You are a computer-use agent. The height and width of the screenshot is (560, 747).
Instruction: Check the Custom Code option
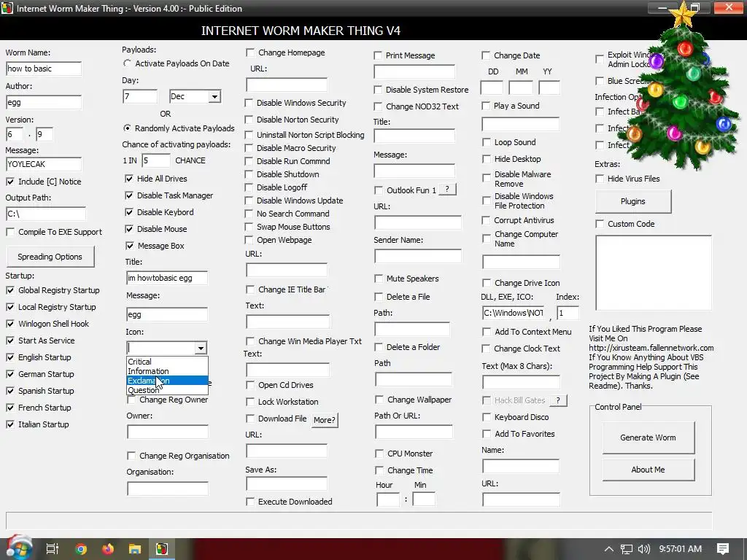click(600, 224)
